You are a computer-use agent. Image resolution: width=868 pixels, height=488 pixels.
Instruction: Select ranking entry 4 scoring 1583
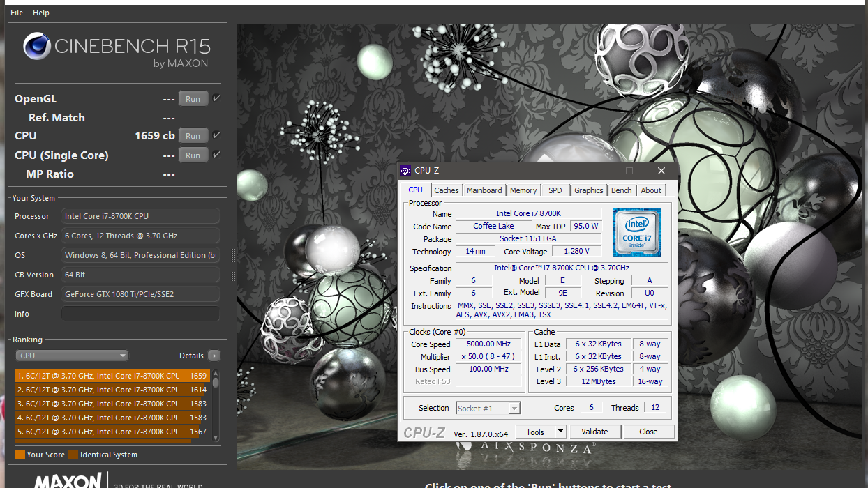click(x=112, y=418)
